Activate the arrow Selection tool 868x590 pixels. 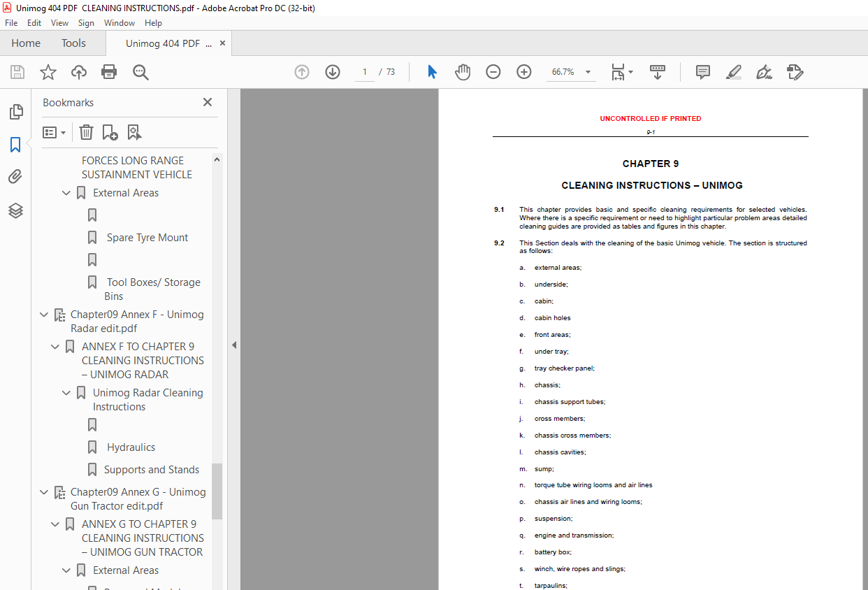pos(432,72)
